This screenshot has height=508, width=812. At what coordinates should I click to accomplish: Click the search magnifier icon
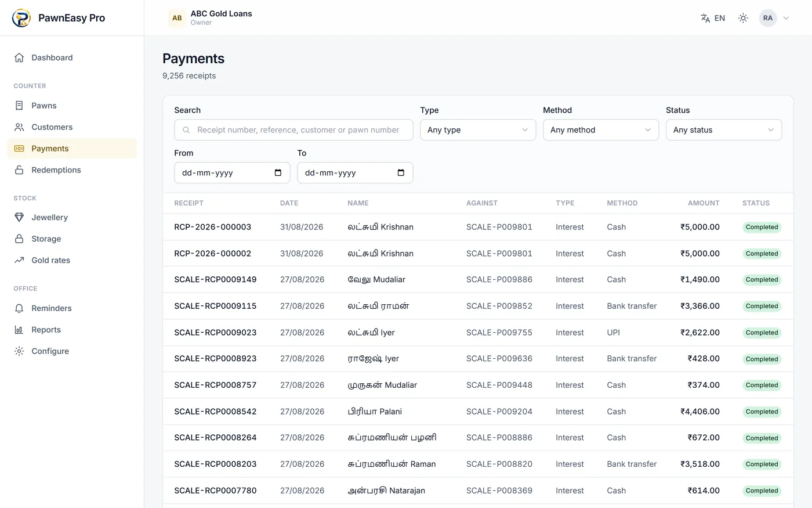(x=186, y=130)
